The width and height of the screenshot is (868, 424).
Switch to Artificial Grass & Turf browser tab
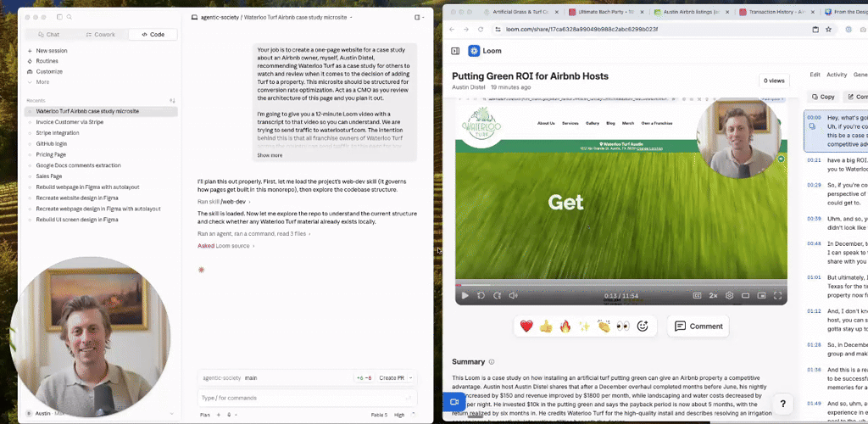tap(522, 12)
